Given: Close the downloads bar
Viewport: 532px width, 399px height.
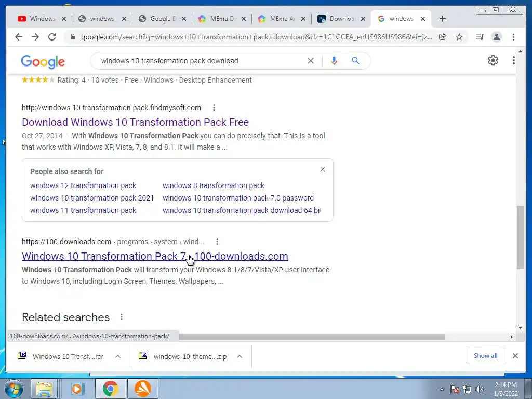Looking at the screenshot, I should click(x=515, y=356).
